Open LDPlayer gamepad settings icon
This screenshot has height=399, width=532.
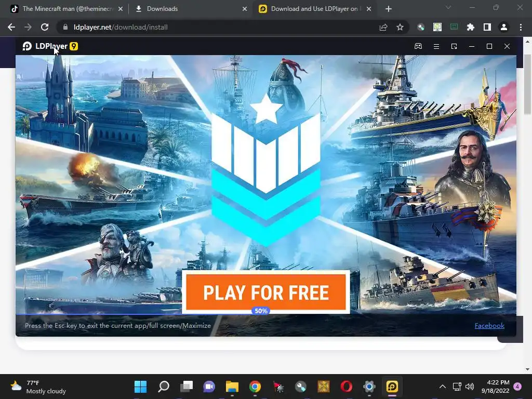(418, 46)
